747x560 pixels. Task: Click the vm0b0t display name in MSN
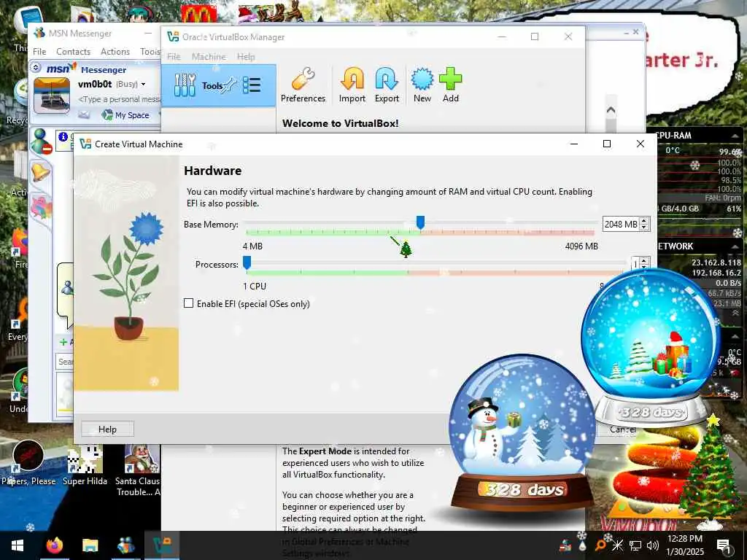tap(95, 85)
